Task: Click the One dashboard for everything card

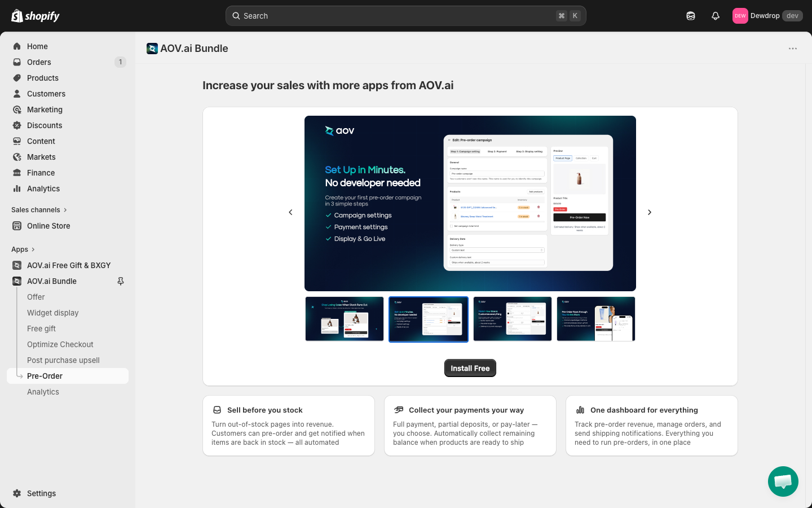Action: (652, 426)
